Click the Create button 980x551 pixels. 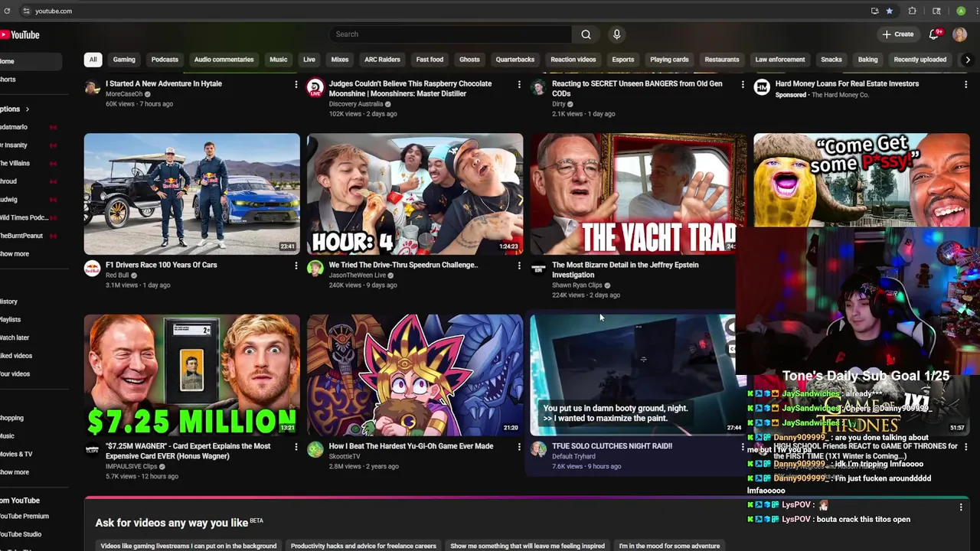click(898, 34)
